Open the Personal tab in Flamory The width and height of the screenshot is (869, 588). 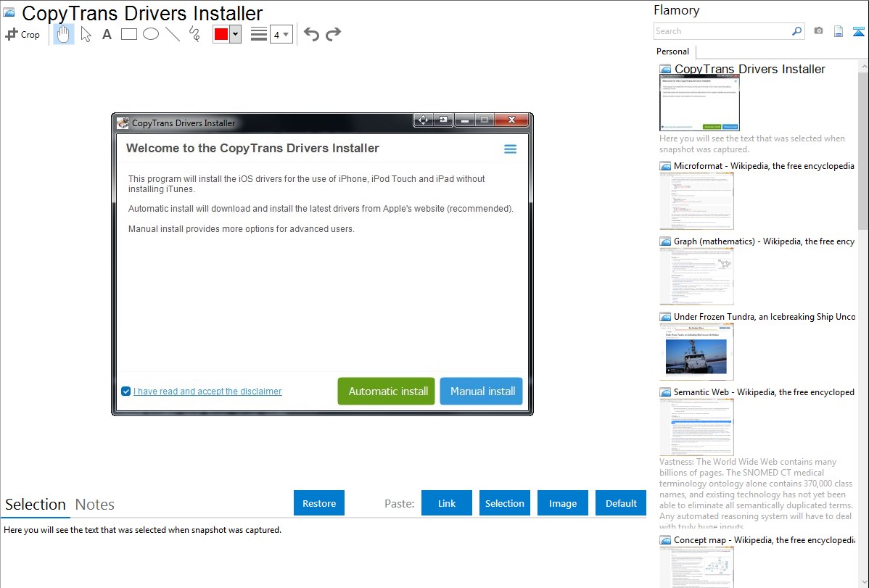tap(672, 51)
